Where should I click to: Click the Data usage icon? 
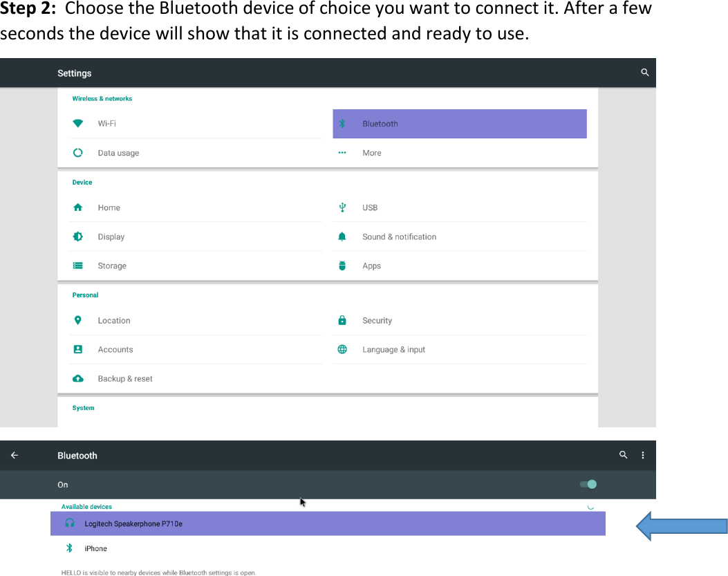pos(77,152)
